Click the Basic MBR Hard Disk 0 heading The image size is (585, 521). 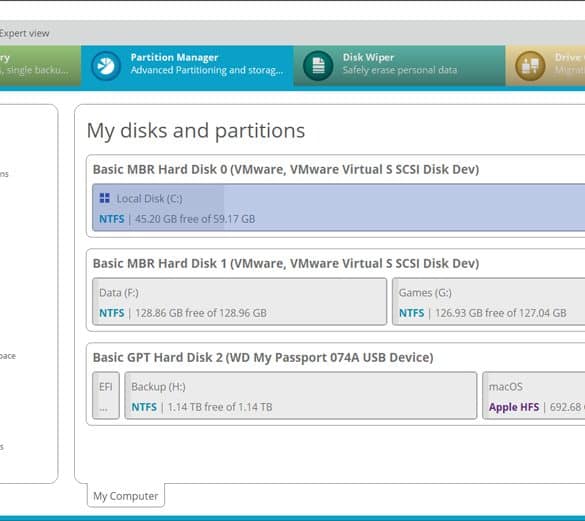[286, 169]
